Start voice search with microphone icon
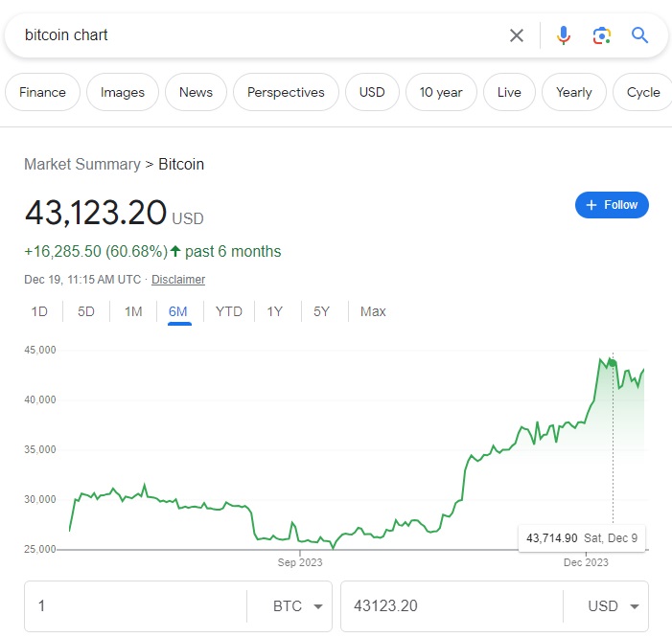The image size is (672, 638). [x=564, y=35]
